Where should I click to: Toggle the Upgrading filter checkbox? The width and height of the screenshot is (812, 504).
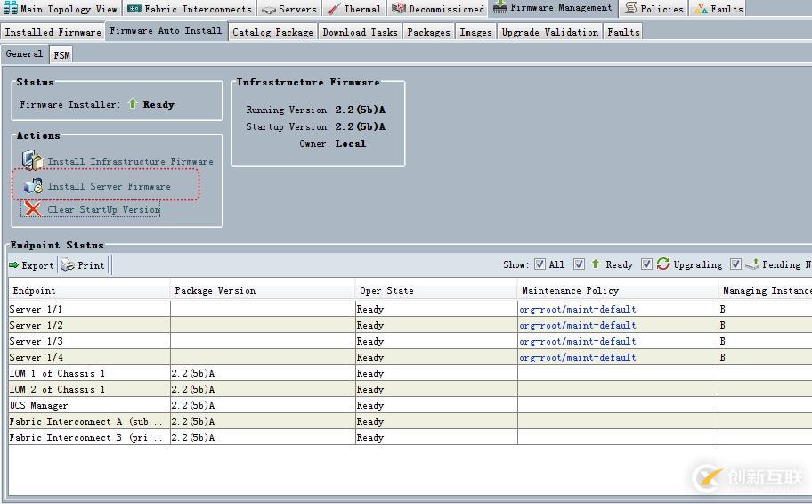pos(646,264)
